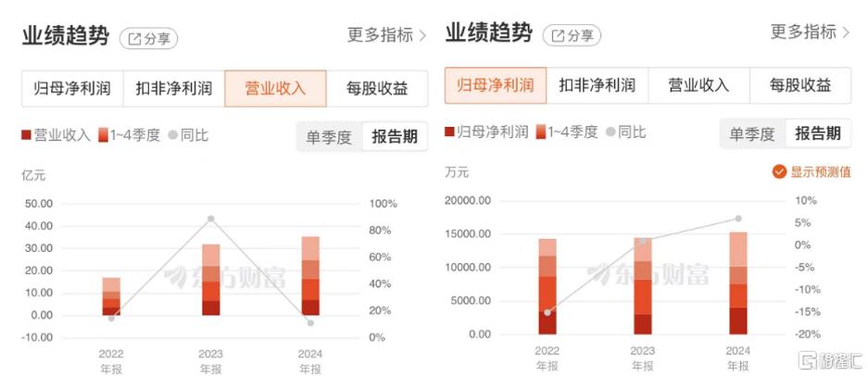The height and width of the screenshot is (376, 868).
Task: Switch to 单季度 in right panel
Action: (752, 133)
